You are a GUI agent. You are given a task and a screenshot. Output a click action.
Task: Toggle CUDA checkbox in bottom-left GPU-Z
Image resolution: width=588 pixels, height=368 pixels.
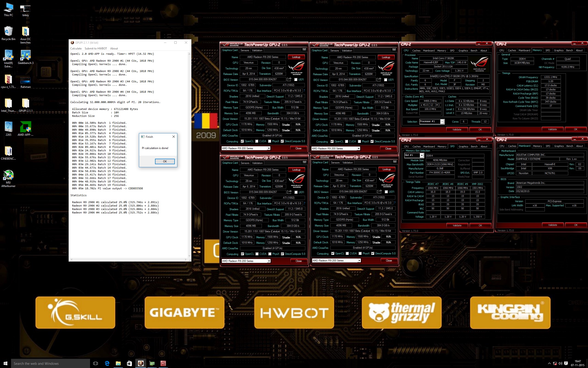coord(257,254)
